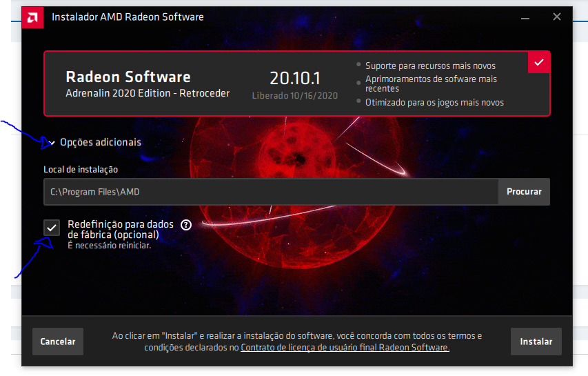Viewport: 588px width, 376px height.
Task: Click the Cancelar button
Action: click(58, 342)
